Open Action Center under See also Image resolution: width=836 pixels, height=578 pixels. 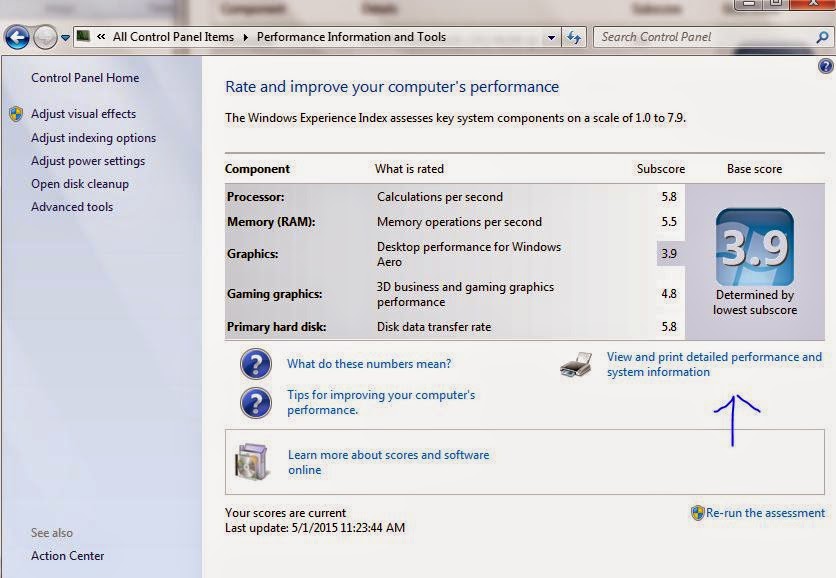coord(67,556)
